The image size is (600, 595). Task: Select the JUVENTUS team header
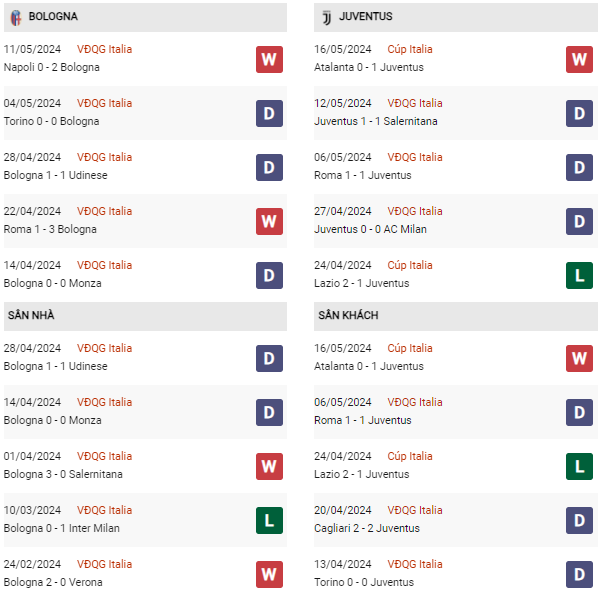[365, 17]
